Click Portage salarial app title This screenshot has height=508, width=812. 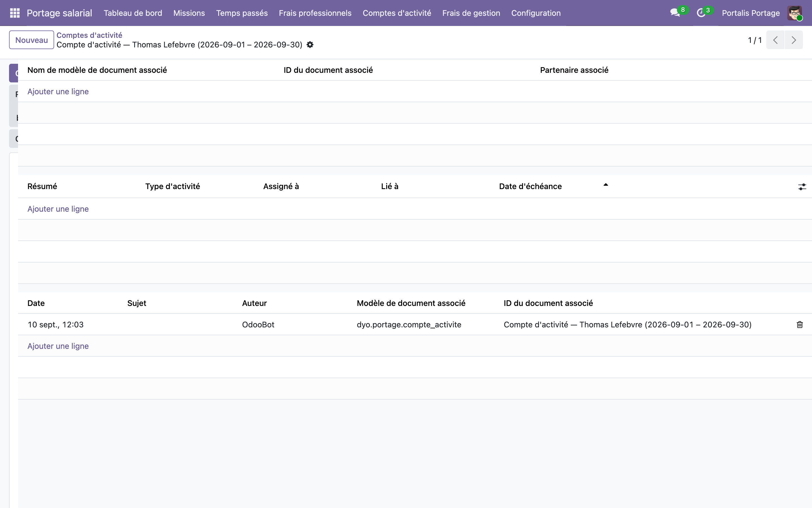[59, 13]
